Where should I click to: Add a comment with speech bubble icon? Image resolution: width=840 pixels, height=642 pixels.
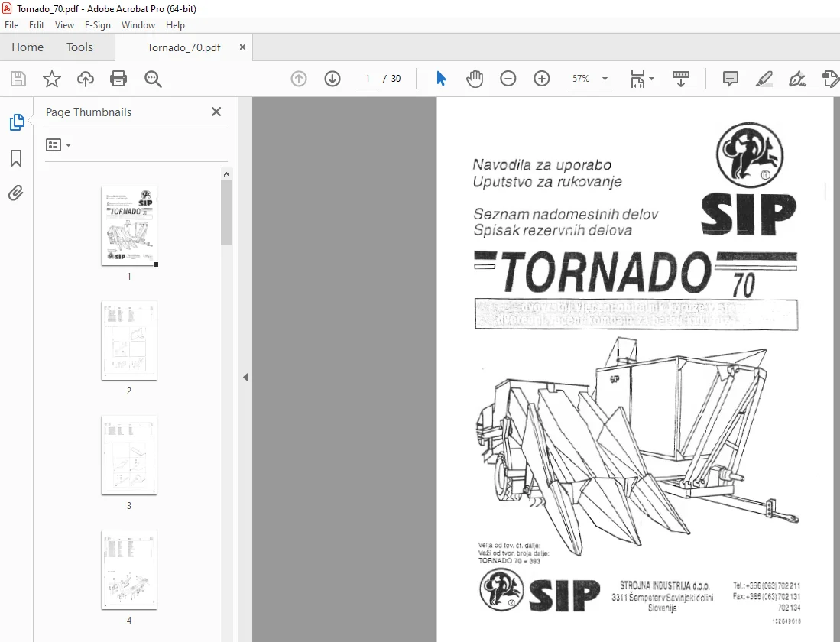coord(730,79)
